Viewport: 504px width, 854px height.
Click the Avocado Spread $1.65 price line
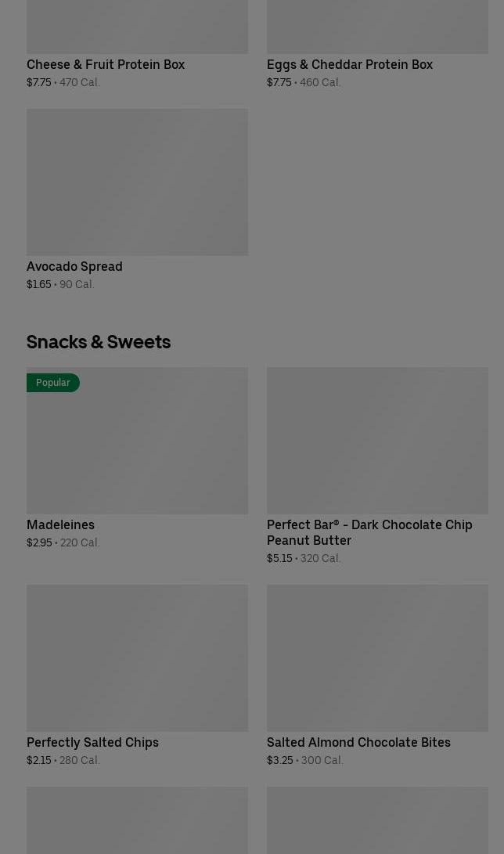pyautogui.click(x=60, y=284)
